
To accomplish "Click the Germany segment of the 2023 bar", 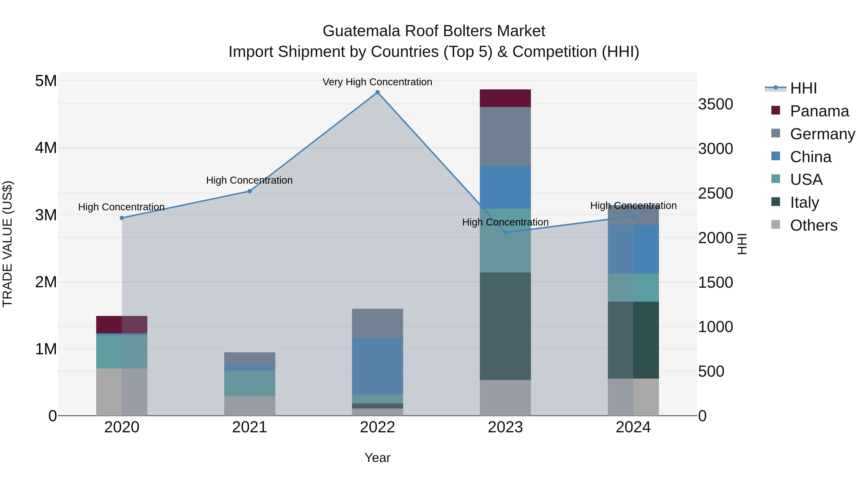I will [505, 136].
